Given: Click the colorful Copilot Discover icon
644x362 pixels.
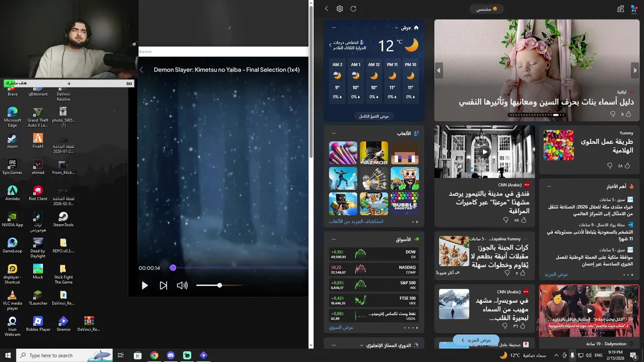Looking at the screenshot, I should coord(634,9).
